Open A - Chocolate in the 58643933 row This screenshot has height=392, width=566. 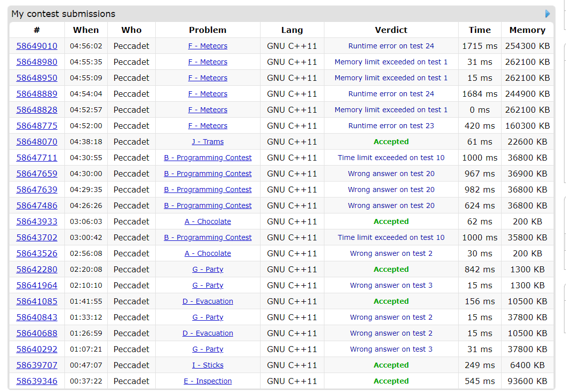[208, 221]
